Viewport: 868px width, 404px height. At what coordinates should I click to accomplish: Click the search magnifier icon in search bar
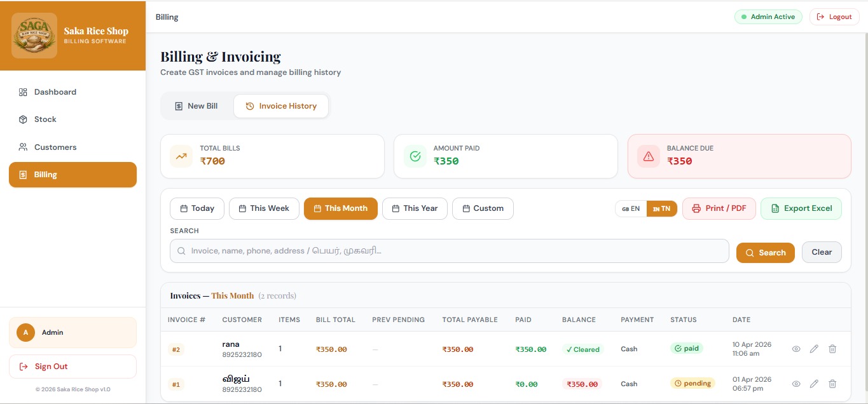point(181,250)
